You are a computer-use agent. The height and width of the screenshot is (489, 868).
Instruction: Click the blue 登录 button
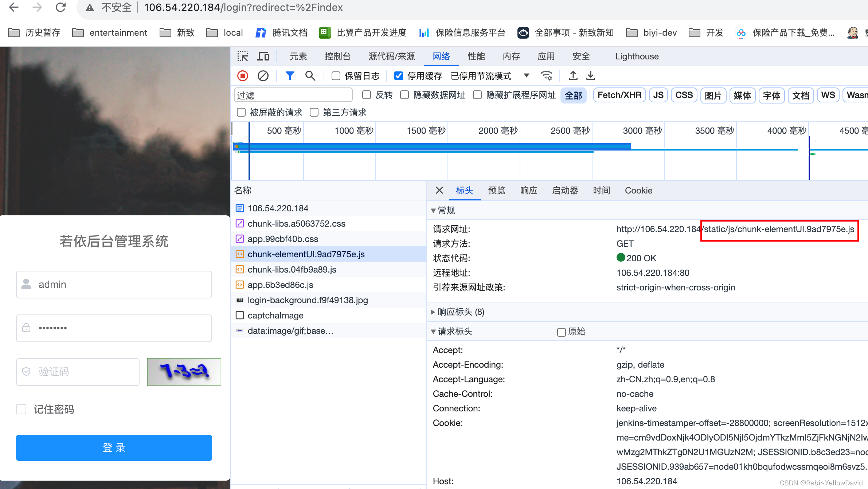[x=114, y=447]
